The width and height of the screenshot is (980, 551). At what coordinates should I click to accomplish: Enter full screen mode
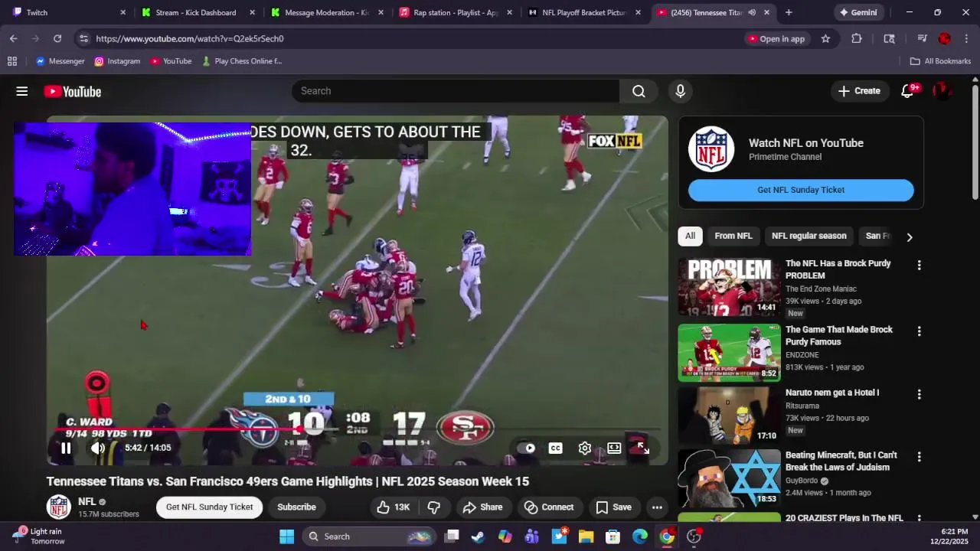(x=643, y=448)
